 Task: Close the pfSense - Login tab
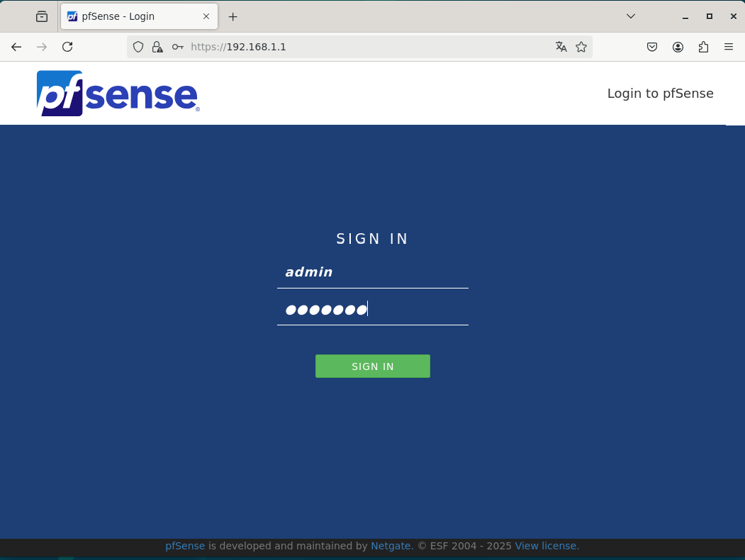pos(206,16)
